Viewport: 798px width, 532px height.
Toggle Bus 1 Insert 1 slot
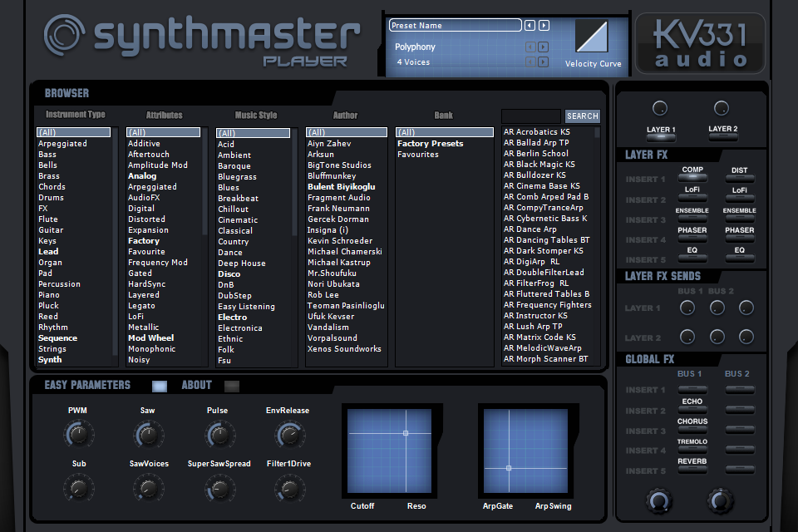pos(692,390)
